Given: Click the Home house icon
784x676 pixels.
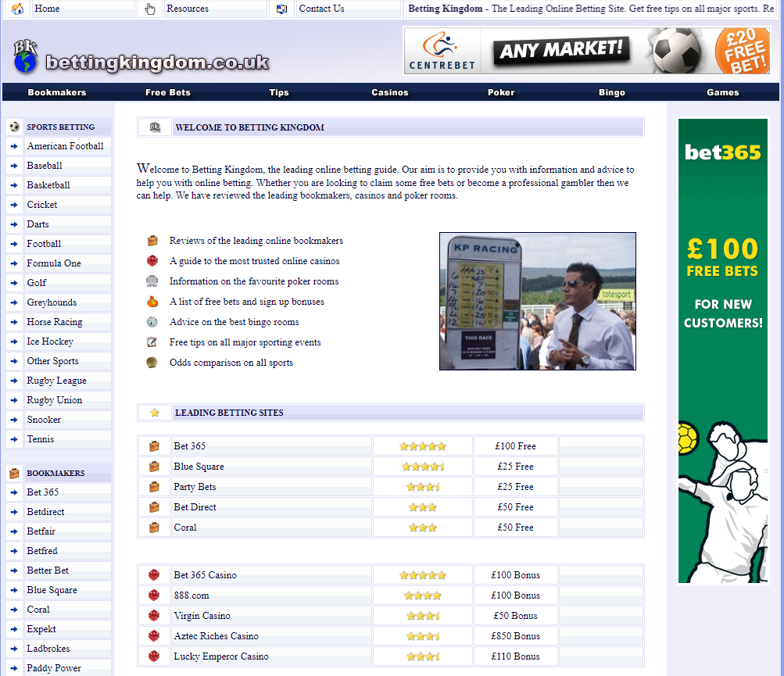Looking at the screenshot, I should coord(17,9).
